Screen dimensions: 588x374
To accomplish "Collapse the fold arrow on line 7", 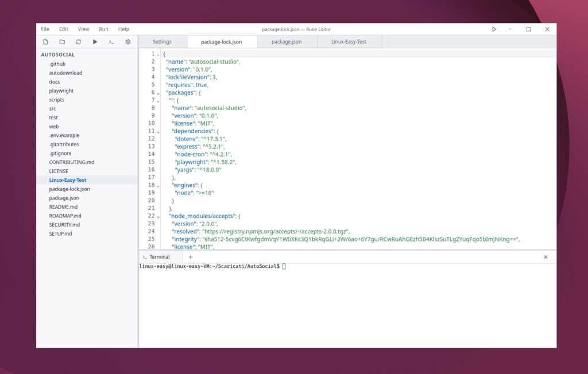I will pyautogui.click(x=158, y=101).
